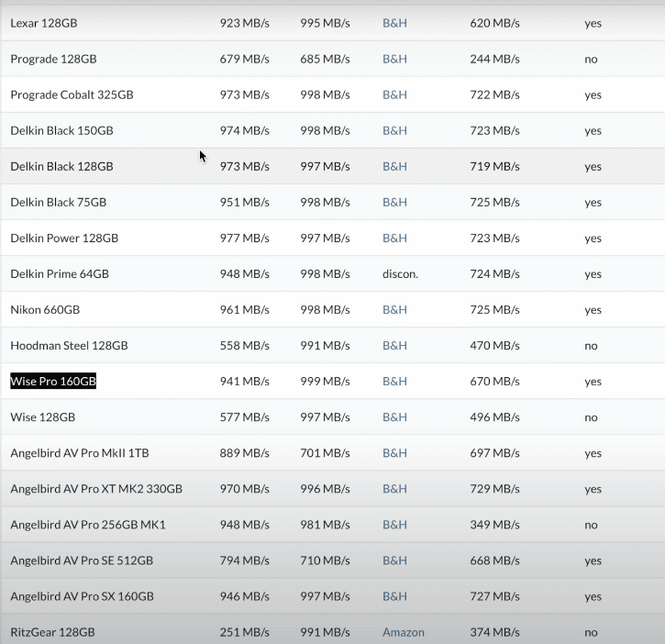Screen dimensions: 665x644
Task: Select the 470 MB/s value for Hoodman Steel
Action: (494, 345)
